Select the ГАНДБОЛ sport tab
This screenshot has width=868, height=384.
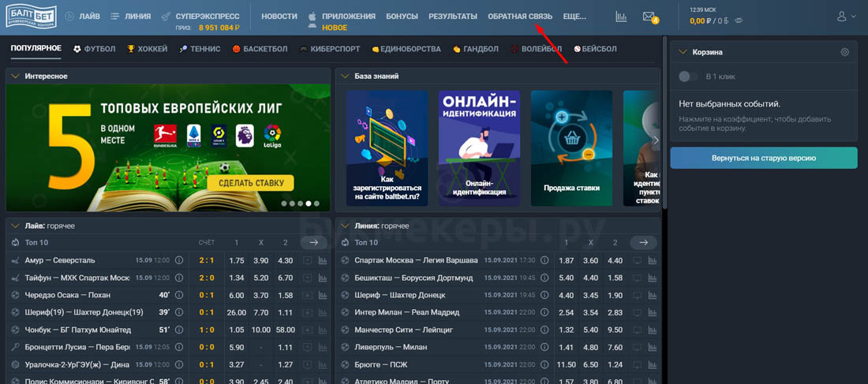click(476, 49)
